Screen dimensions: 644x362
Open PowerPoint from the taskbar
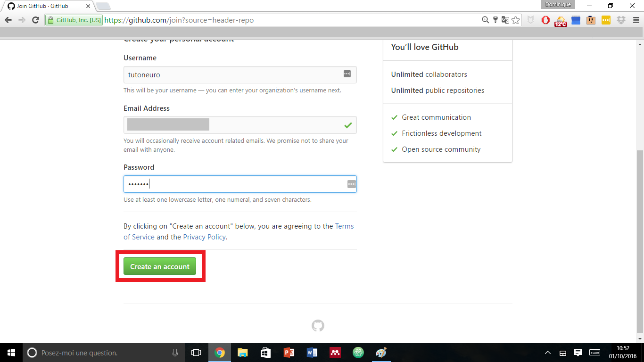click(289, 353)
